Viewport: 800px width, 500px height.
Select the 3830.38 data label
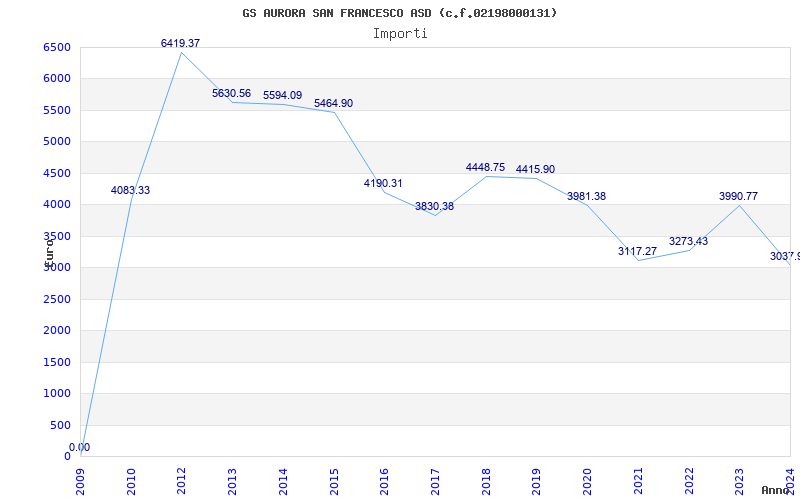434,206
